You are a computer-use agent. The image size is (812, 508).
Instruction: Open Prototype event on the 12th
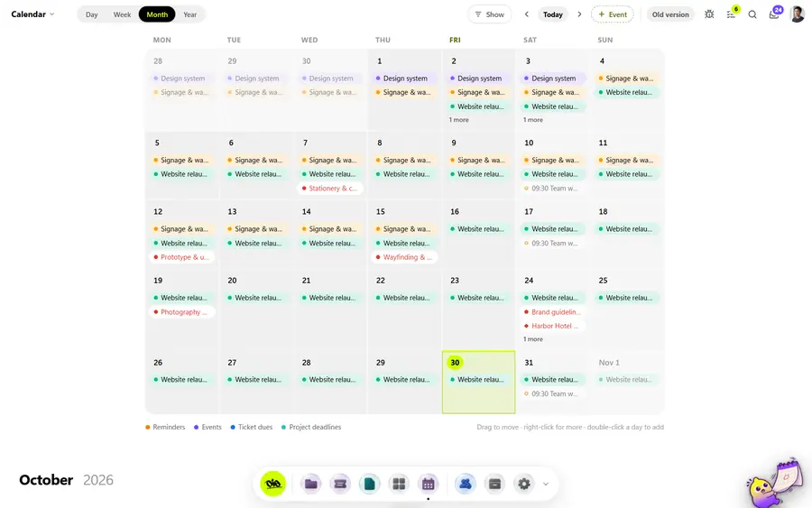point(182,257)
